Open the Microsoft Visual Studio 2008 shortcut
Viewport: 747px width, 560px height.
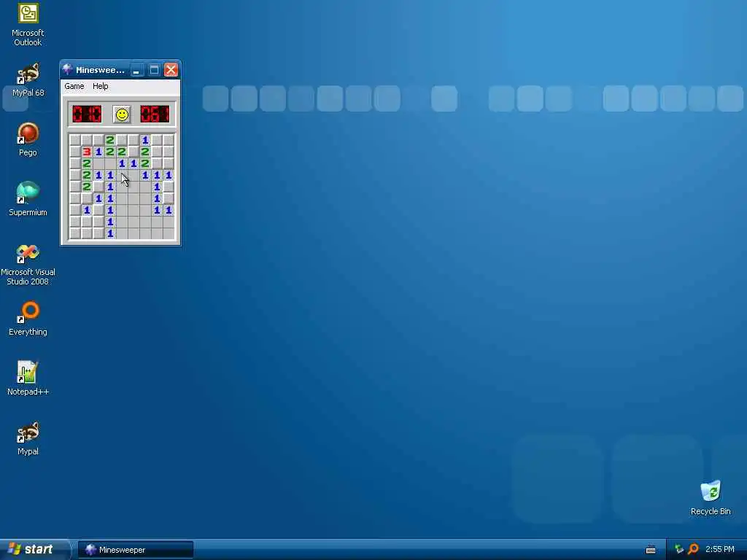[x=28, y=264]
